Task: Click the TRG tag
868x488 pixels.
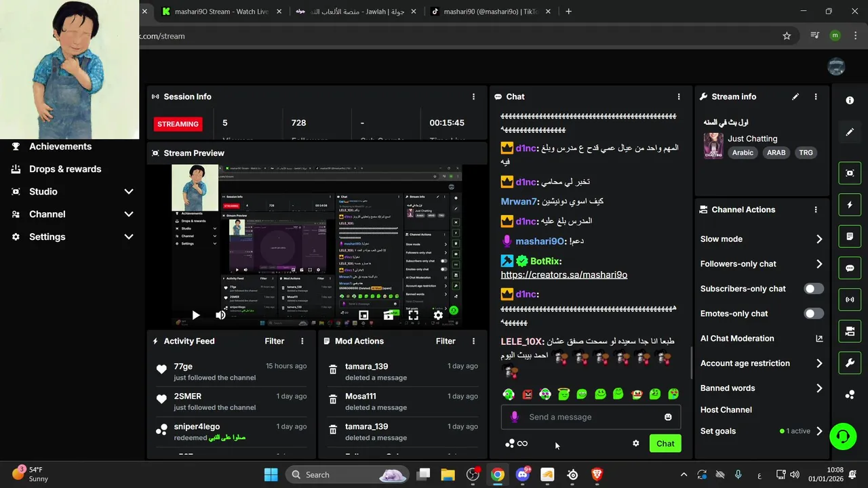Action: 806,152
